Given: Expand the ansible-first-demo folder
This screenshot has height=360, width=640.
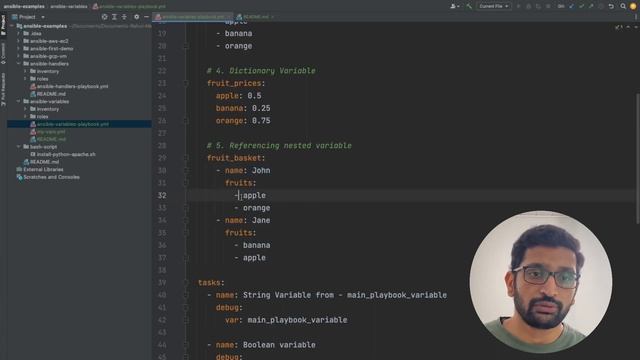Looking at the screenshot, I should (x=18, y=49).
